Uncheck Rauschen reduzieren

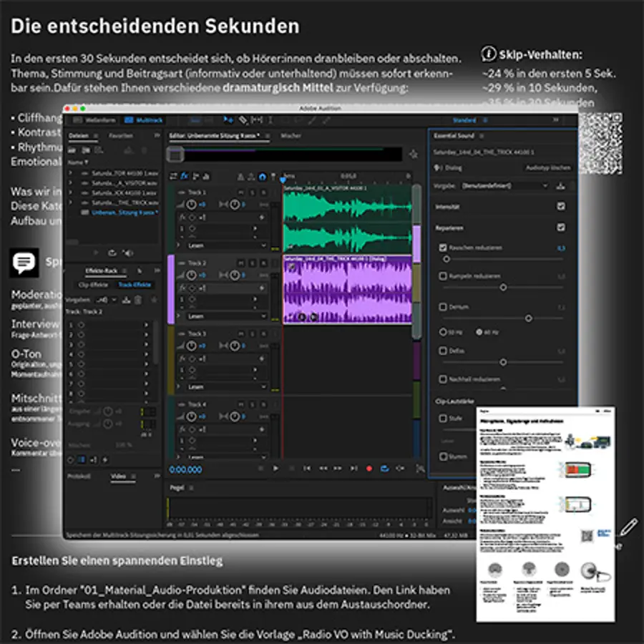[x=443, y=248]
